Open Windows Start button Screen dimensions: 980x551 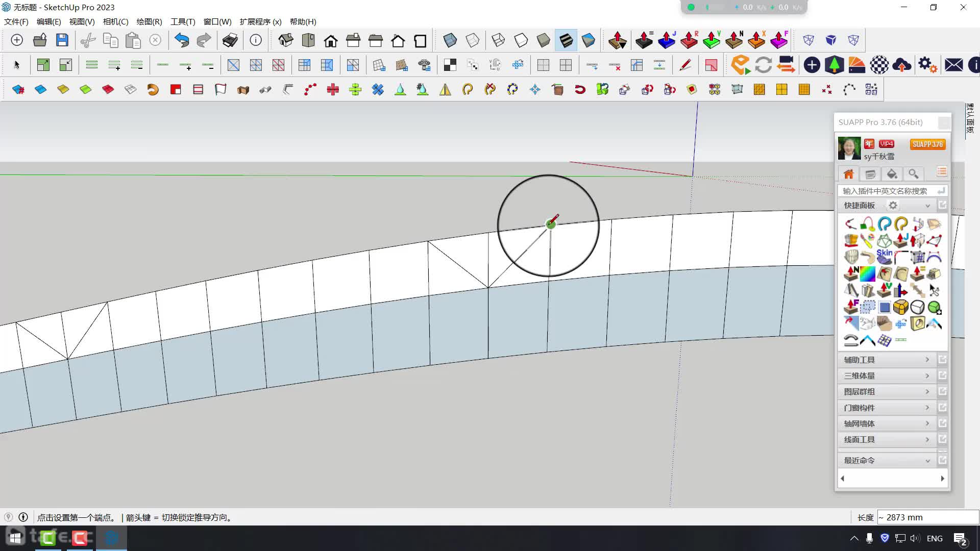[x=15, y=538]
